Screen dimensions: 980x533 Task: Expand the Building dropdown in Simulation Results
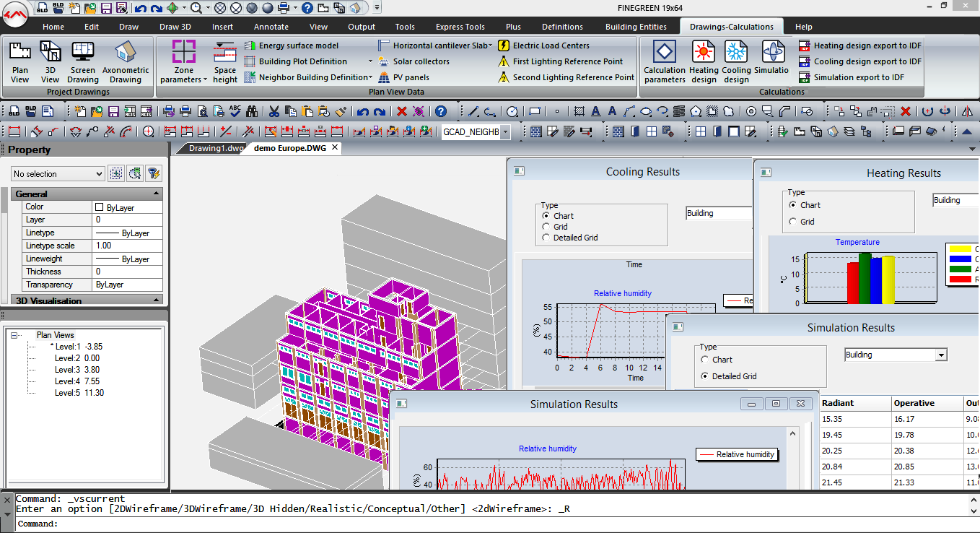(940, 355)
